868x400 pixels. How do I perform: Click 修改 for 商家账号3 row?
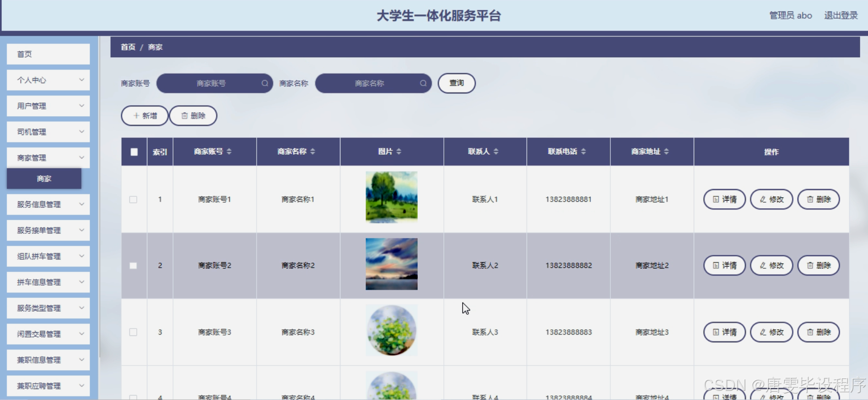pyautogui.click(x=771, y=332)
